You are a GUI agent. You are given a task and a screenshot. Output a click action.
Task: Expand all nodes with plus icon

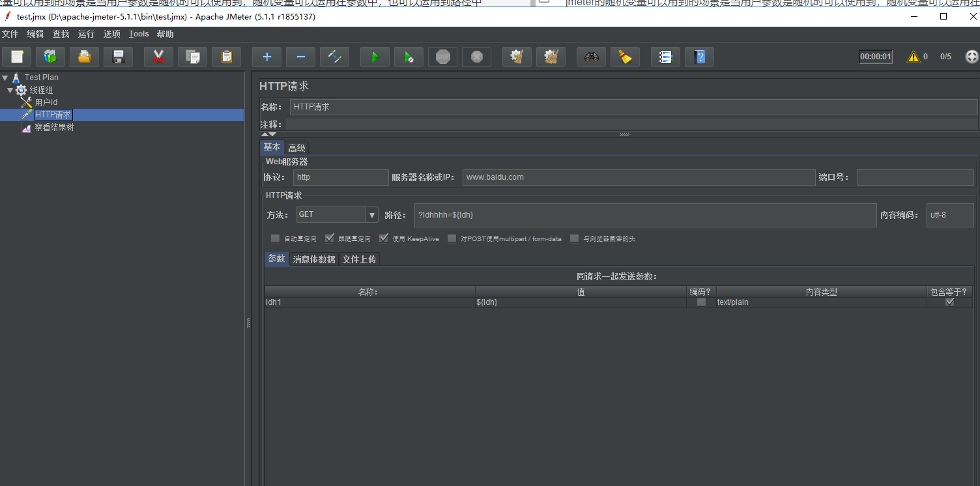pos(267,57)
